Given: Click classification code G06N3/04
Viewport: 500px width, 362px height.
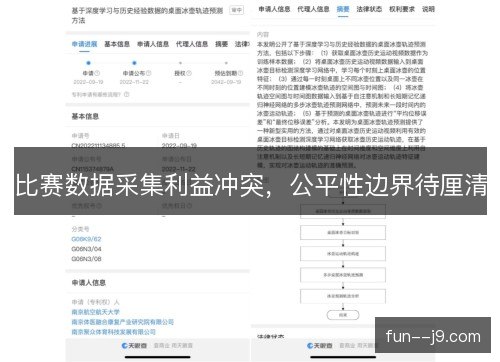Looking at the screenshot, I should (x=86, y=249).
